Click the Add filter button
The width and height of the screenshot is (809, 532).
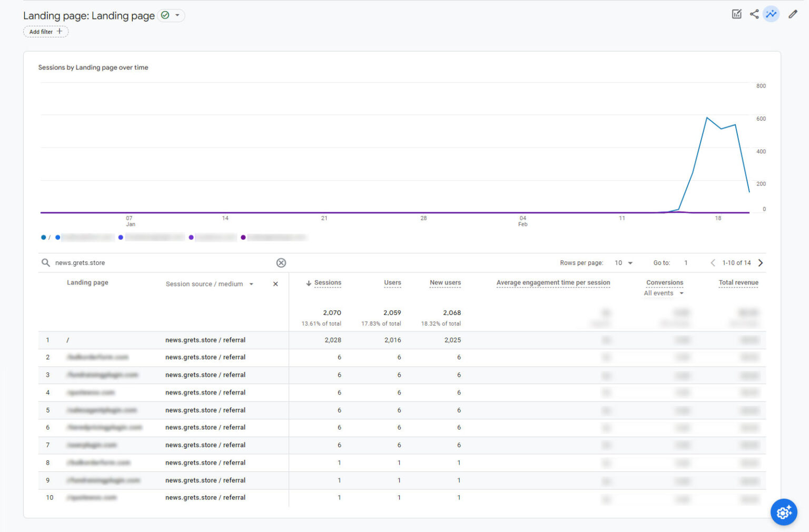click(x=45, y=32)
